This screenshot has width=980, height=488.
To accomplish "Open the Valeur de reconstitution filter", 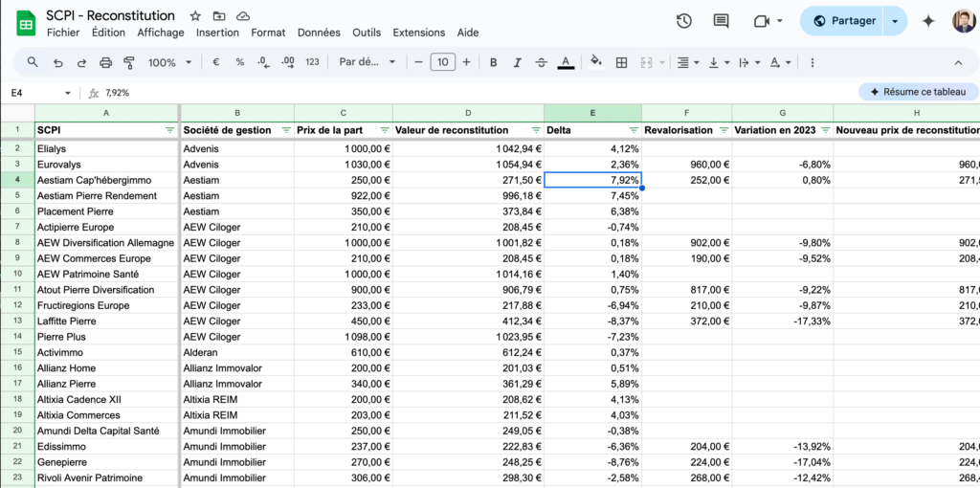I will 536,130.
